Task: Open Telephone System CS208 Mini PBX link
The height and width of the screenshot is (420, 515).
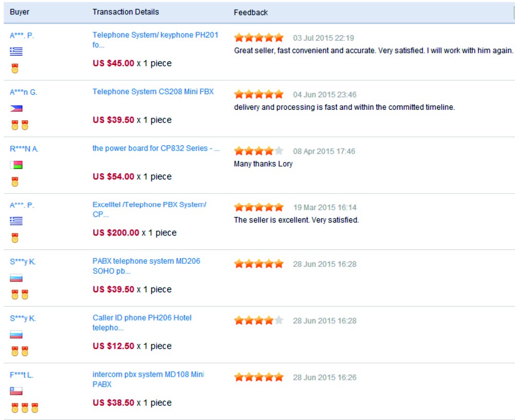Action: pyautogui.click(x=153, y=92)
